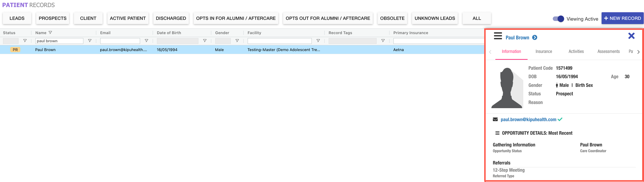Click the paul.brown@kipuhealth.com email link
644x182 pixels.
point(528,120)
